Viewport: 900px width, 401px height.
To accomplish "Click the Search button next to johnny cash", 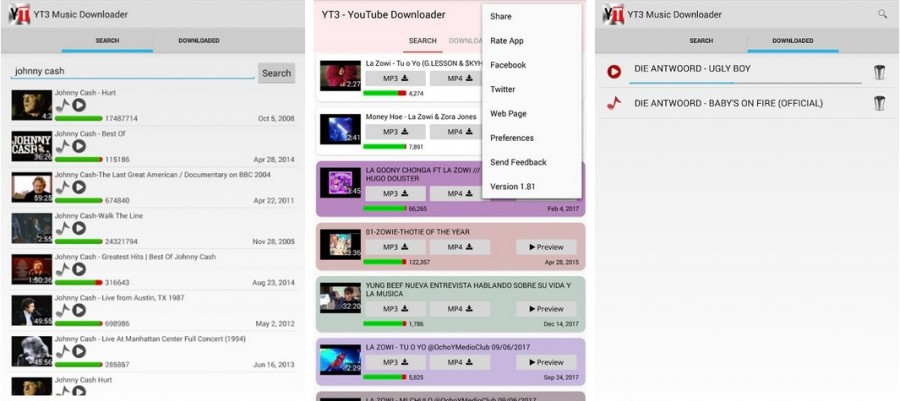I will pos(276,73).
